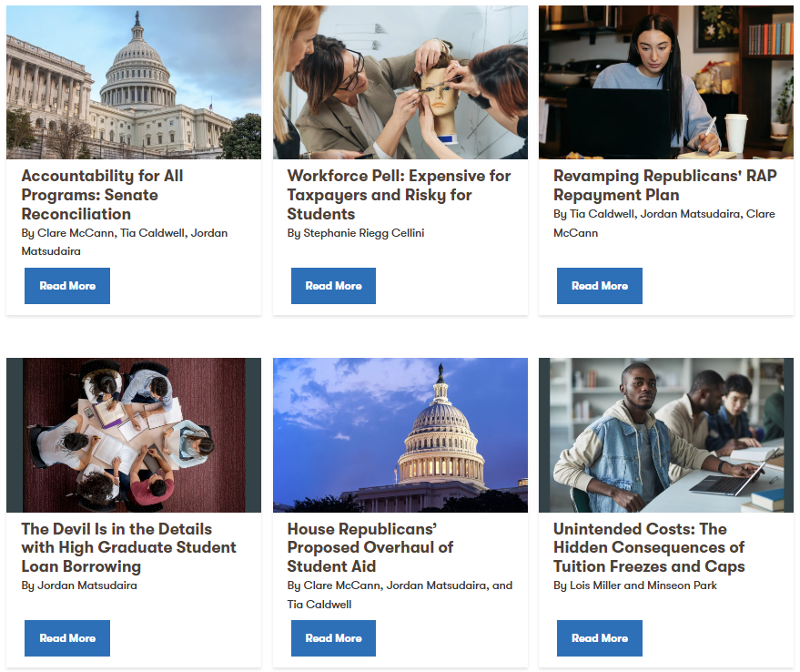800x672 pixels.
Task: Open the Capitol building daytime article thumbnail
Action: pos(134,82)
